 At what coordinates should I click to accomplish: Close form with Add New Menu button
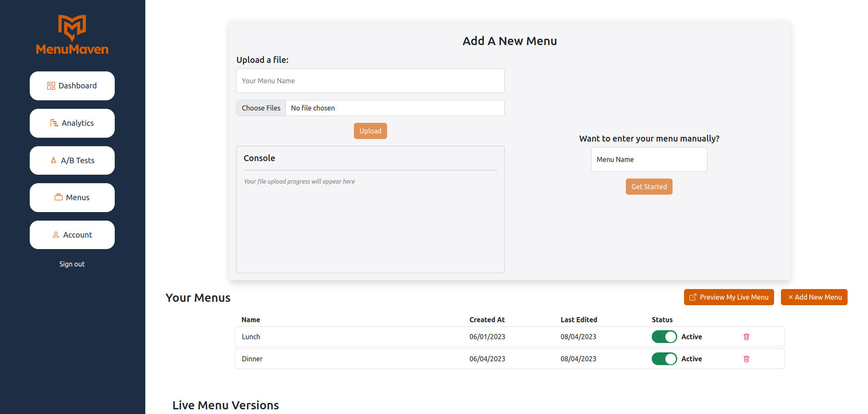tap(814, 297)
